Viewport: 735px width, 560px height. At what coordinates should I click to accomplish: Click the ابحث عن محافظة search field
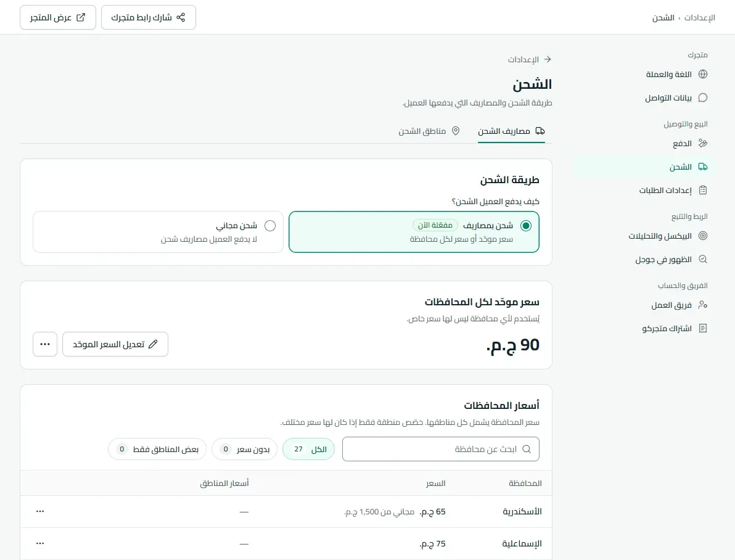pos(441,450)
